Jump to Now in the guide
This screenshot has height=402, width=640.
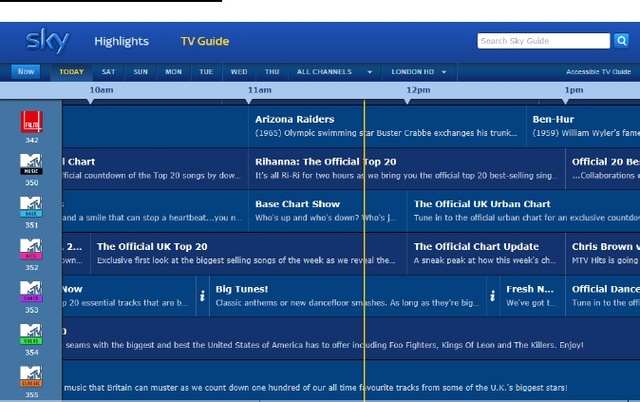[26, 71]
